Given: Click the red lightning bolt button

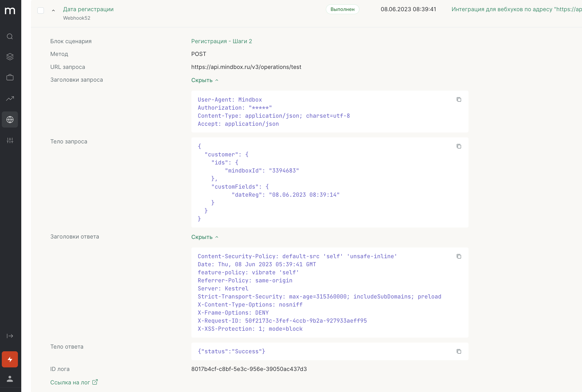Looking at the screenshot, I should (x=10, y=359).
